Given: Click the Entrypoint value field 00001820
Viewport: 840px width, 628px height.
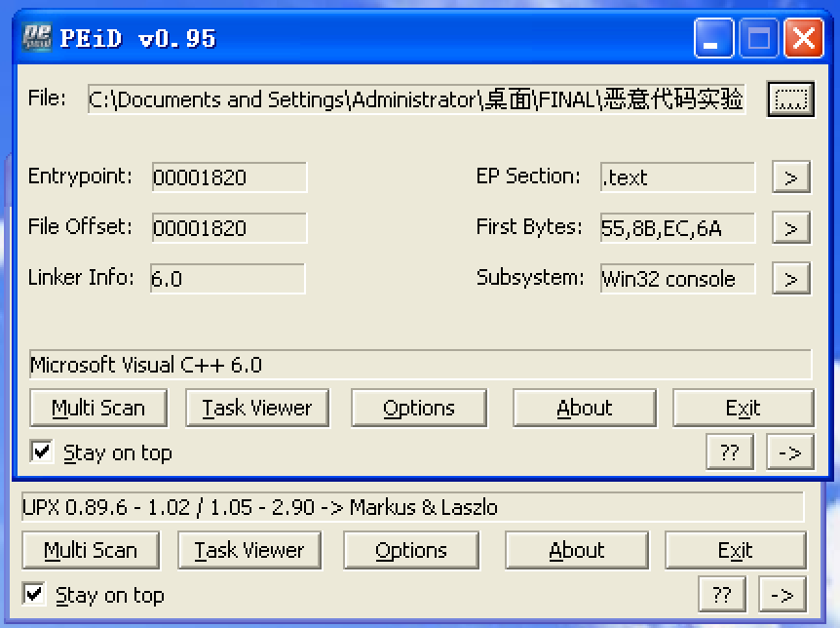Looking at the screenshot, I should (x=229, y=177).
